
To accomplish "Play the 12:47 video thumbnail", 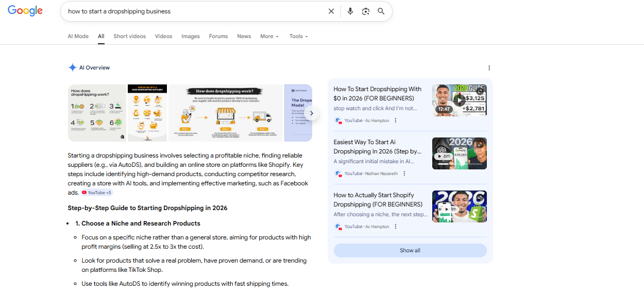I will pyautogui.click(x=460, y=100).
